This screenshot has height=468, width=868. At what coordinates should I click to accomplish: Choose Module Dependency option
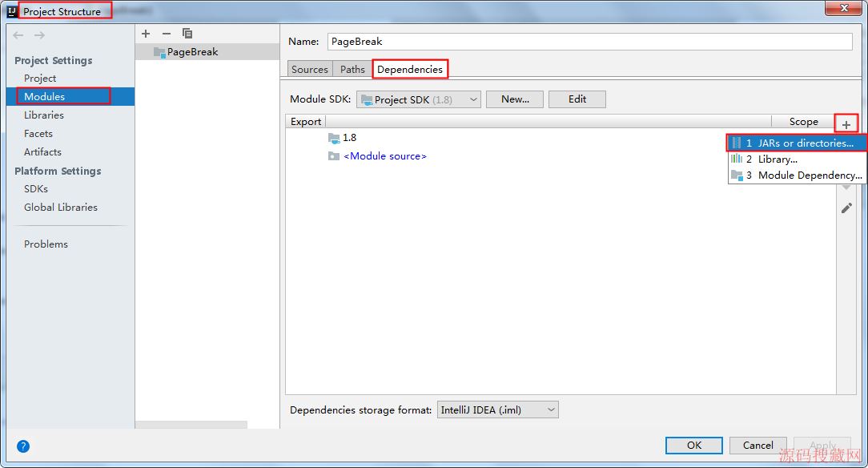[x=796, y=175]
